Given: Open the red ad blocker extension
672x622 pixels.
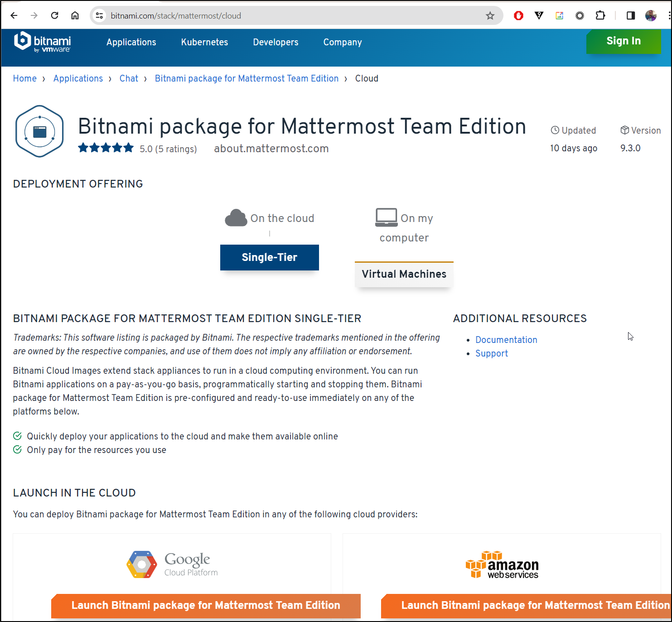Looking at the screenshot, I should [x=518, y=16].
